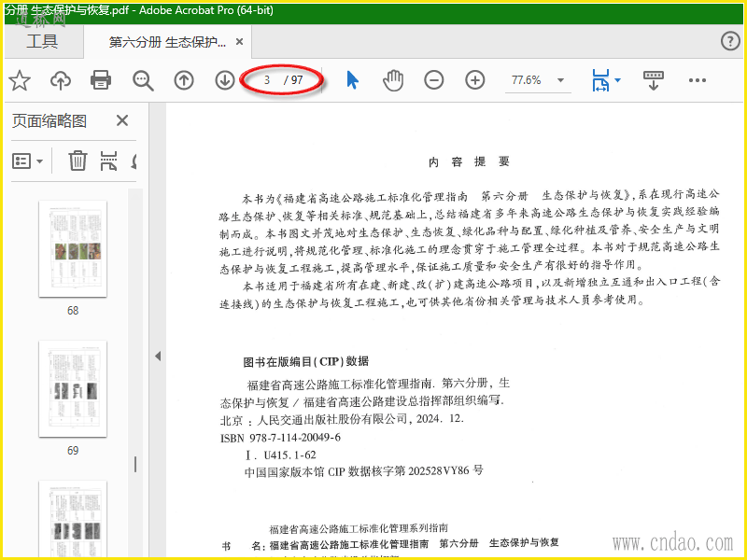Go to previous page with up arrow
Viewport: 747px width, 560px height.
pos(184,80)
